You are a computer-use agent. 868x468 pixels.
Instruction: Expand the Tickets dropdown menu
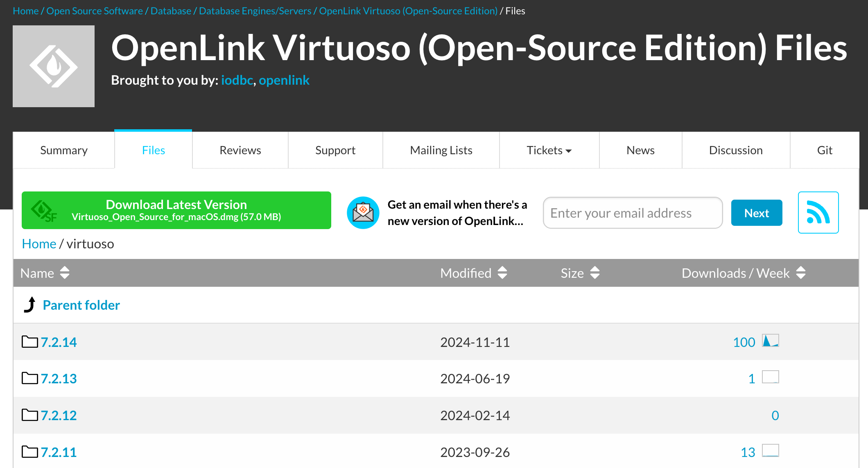pos(549,150)
